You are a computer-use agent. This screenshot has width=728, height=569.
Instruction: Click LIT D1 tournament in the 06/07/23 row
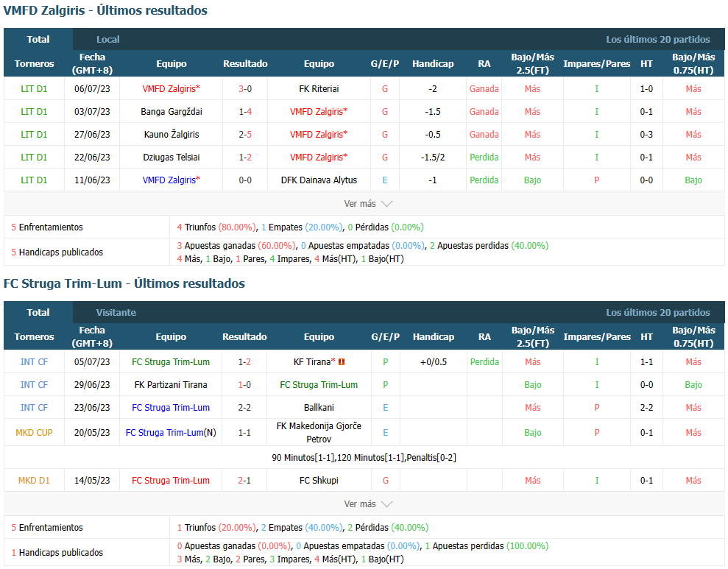34,88
